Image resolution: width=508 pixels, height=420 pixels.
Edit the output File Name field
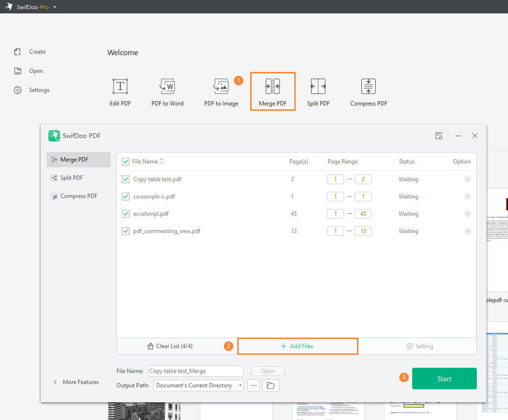point(196,371)
